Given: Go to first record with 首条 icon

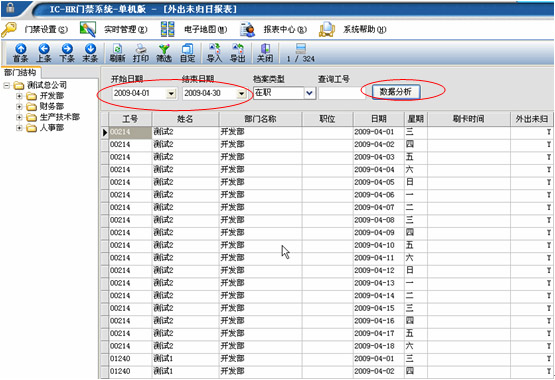Looking at the screenshot, I should tap(21, 53).
